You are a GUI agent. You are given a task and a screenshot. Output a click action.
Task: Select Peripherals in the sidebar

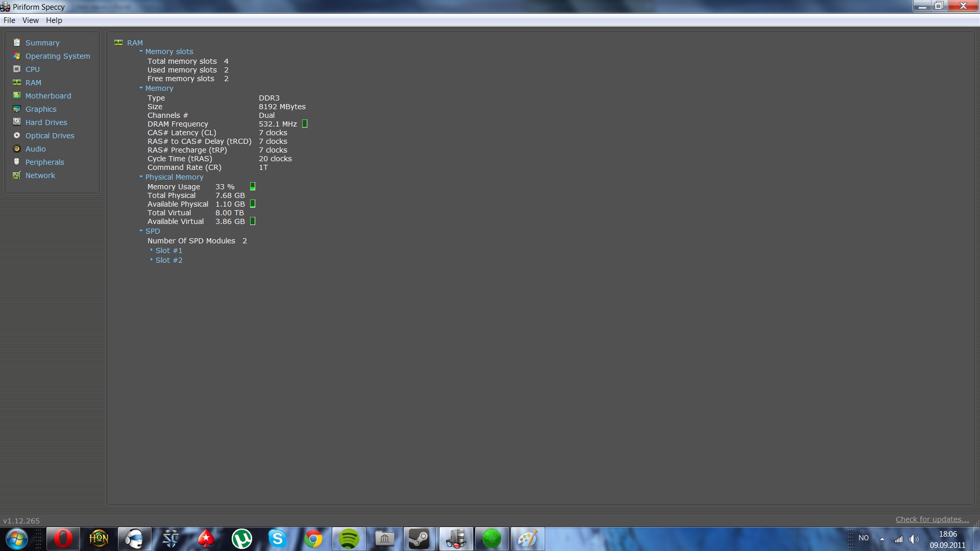click(45, 162)
